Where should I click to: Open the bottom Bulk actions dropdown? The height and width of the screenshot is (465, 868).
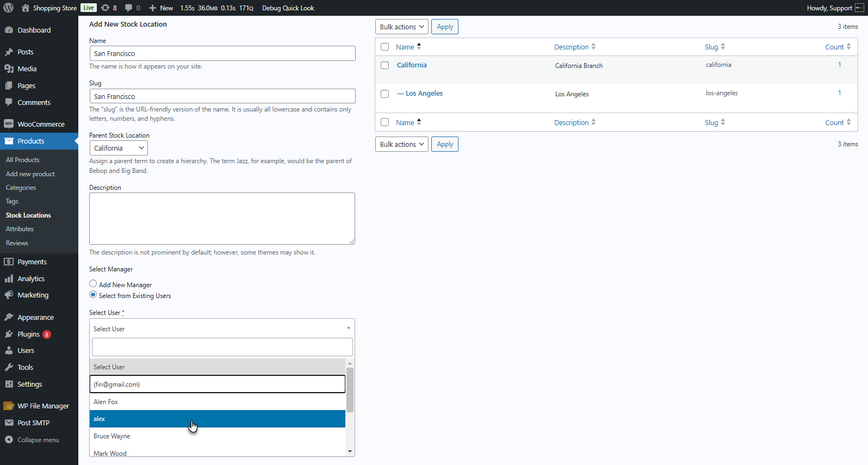(x=402, y=144)
